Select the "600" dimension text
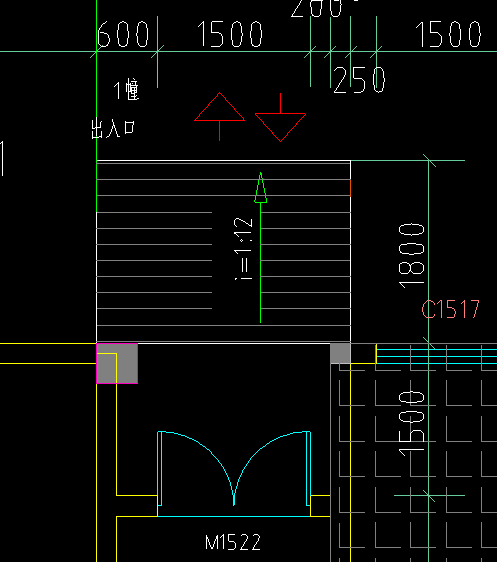Screen dimensions: 497x562 [x=123, y=34]
